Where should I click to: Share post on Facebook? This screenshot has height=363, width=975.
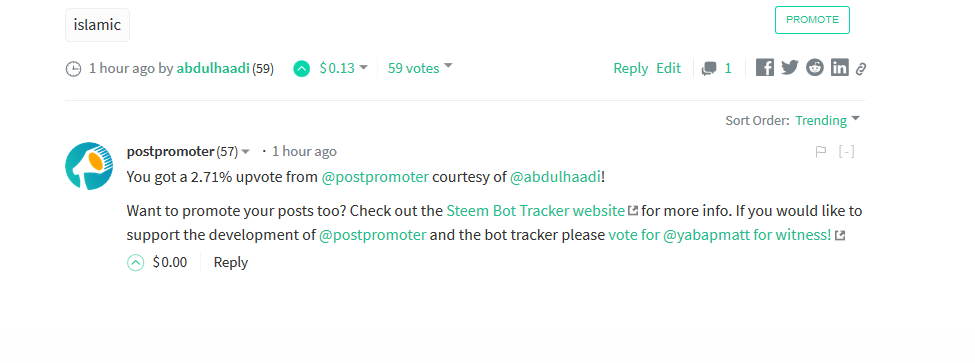[x=765, y=68]
